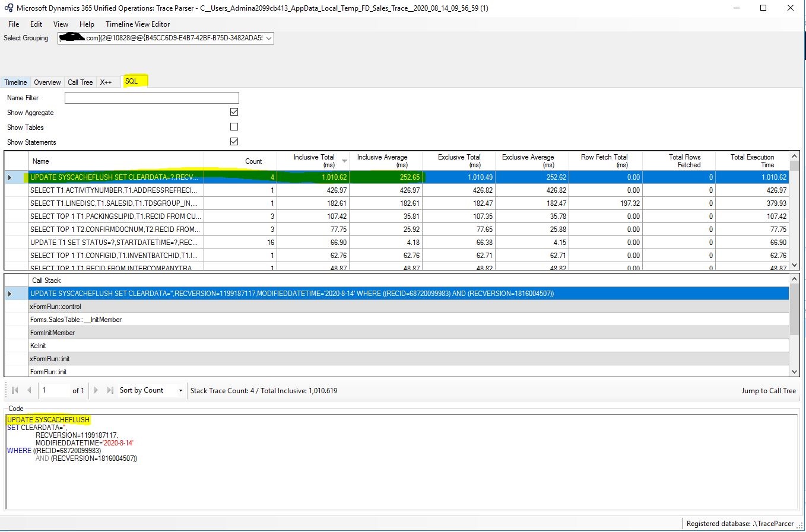Click the page number input box

tap(54, 390)
